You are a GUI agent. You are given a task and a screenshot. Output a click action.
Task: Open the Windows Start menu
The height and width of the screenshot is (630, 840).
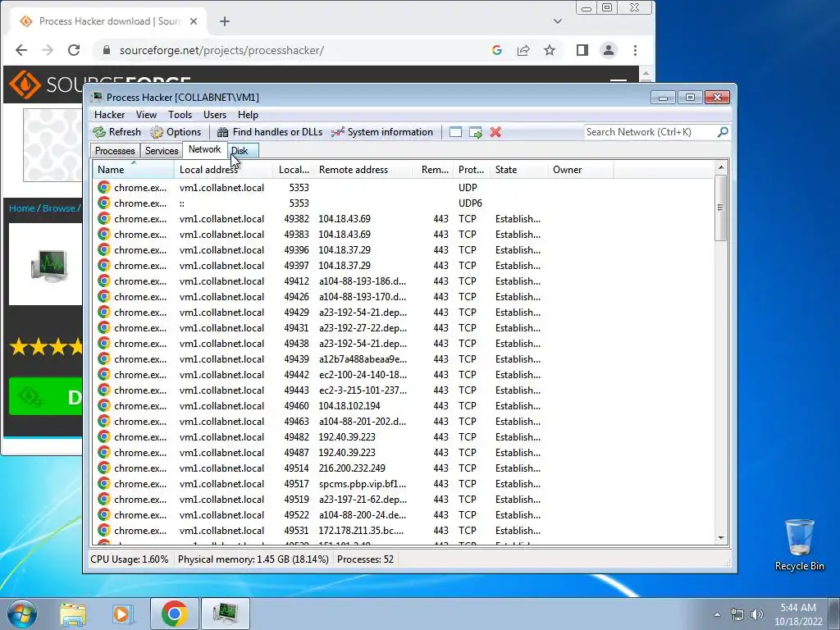[x=21, y=614]
